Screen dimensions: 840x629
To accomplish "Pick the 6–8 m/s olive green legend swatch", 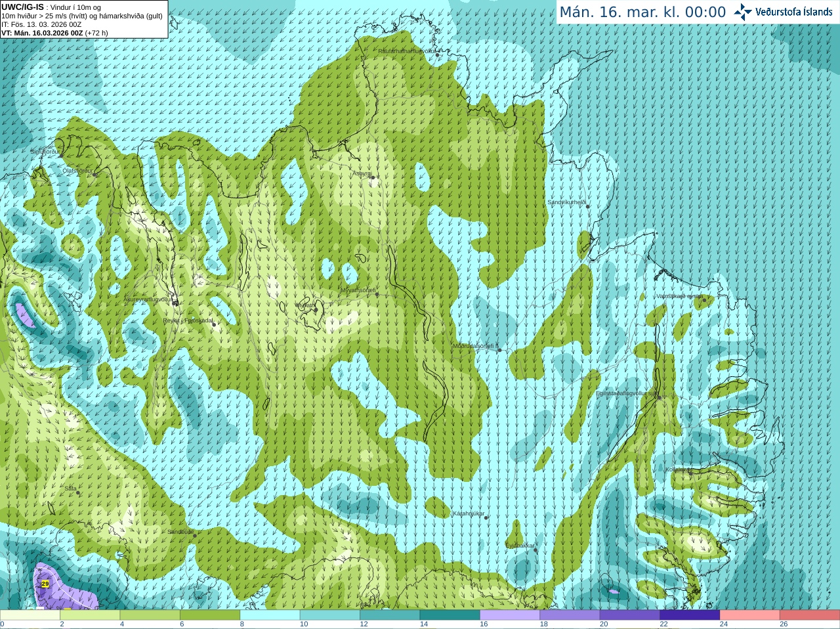I will click(x=210, y=615).
